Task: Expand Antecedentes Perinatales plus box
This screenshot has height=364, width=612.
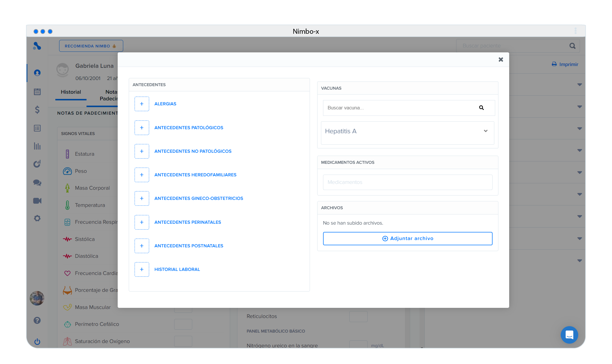Action: coord(142,222)
